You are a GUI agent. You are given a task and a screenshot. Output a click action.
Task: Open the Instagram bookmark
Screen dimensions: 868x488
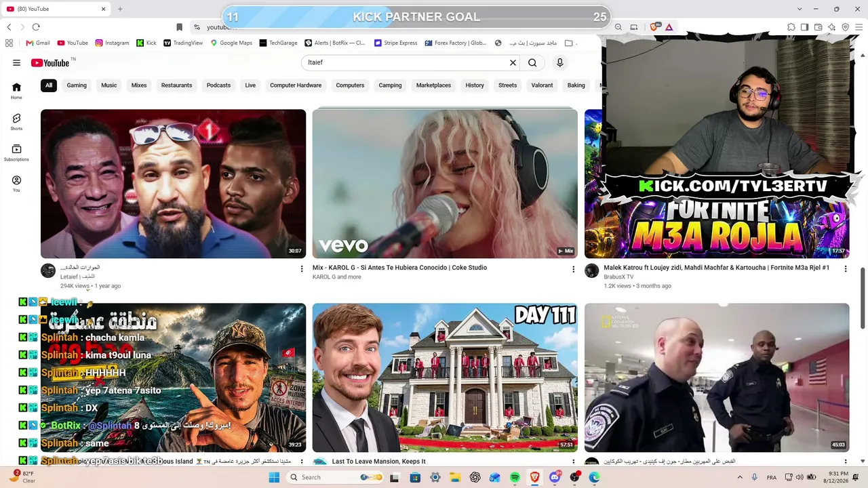point(113,43)
